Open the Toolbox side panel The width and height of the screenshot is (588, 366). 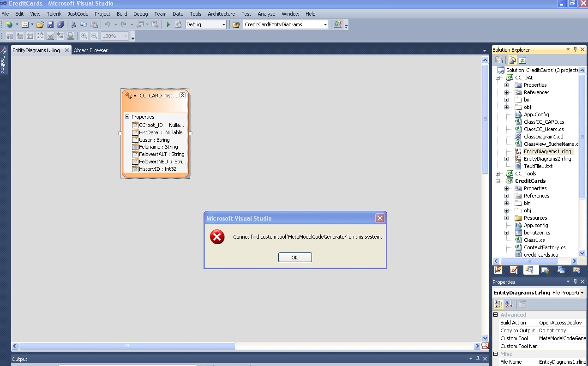click(3, 60)
